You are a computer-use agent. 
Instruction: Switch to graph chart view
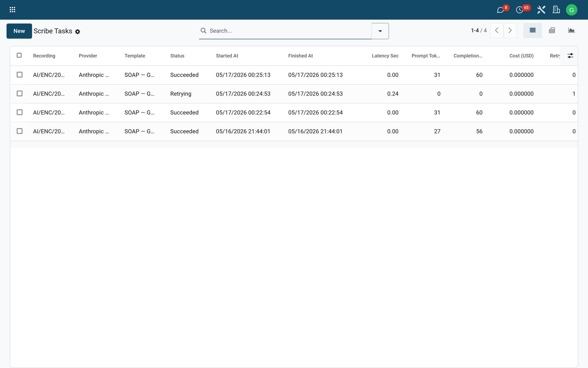pyautogui.click(x=571, y=31)
